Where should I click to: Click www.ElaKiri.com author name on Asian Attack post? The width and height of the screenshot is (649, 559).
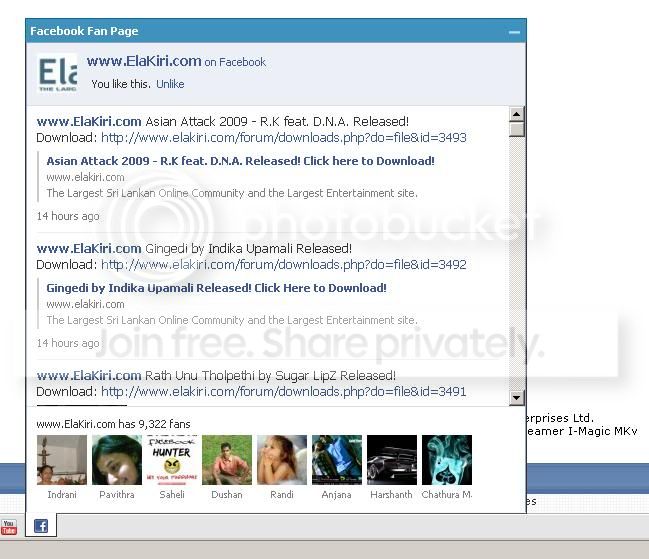[89, 122]
